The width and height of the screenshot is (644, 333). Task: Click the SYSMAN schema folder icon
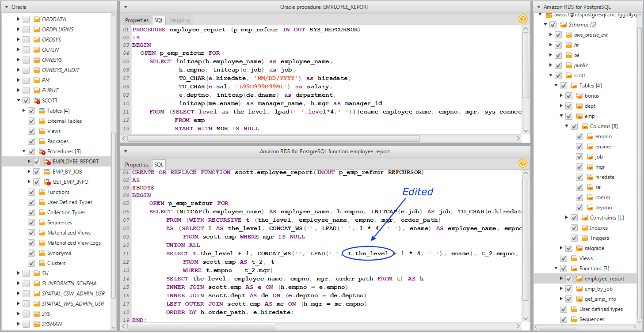pos(37,324)
